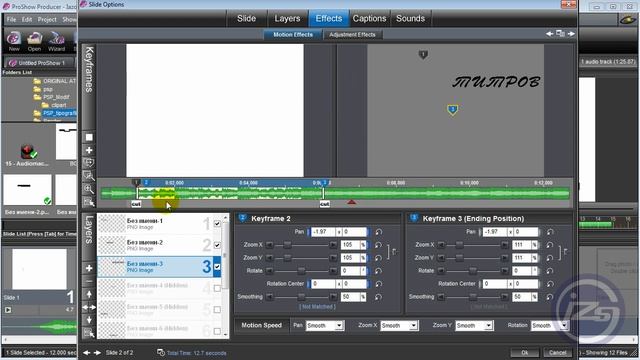
Task: Move the selected layer up
Action: (x=89, y=294)
